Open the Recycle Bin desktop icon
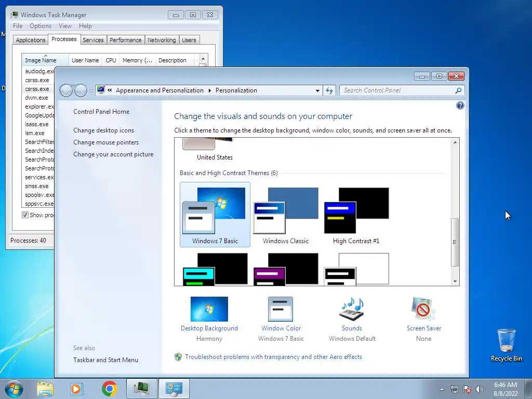The width and height of the screenshot is (532, 399). pos(506,344)
